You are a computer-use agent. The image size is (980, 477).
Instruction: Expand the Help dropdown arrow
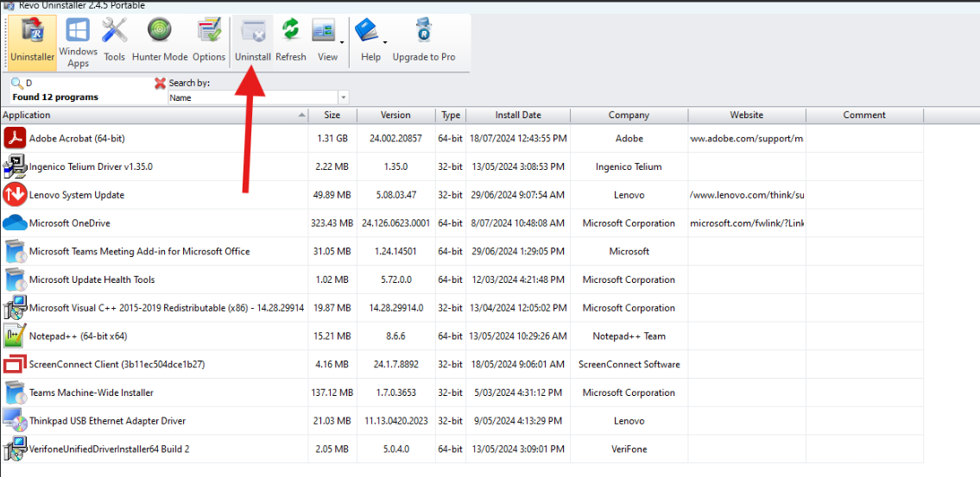point(385,41)
